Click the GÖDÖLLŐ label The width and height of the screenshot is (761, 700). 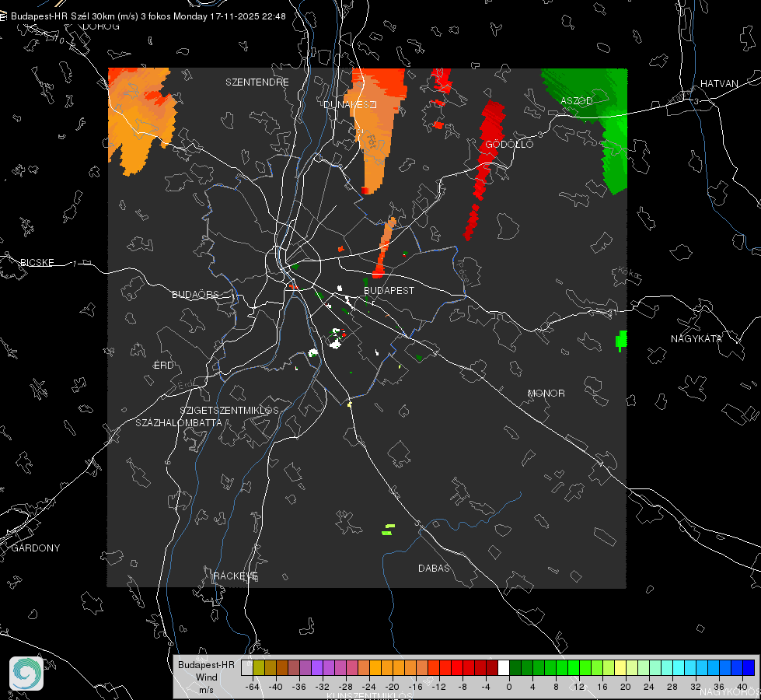[x=509, y=144]
